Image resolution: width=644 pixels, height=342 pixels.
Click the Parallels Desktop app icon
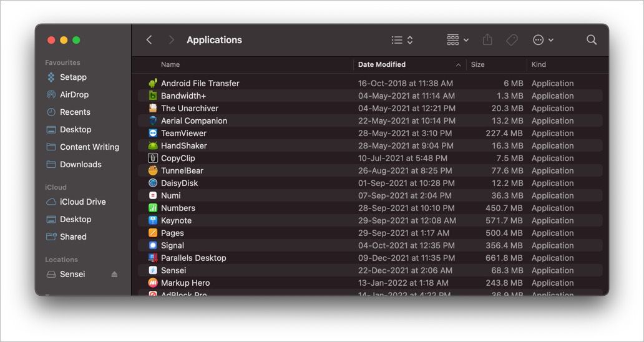[153, 258]
